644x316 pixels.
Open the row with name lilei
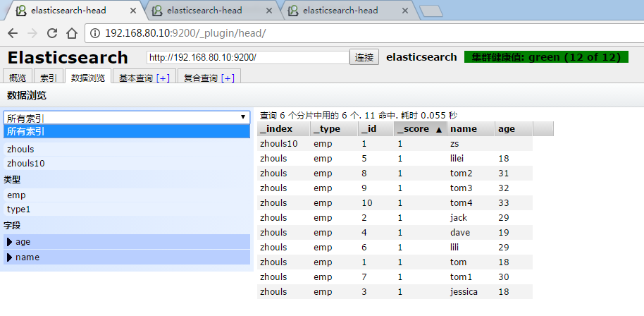(x=395, y=159)
